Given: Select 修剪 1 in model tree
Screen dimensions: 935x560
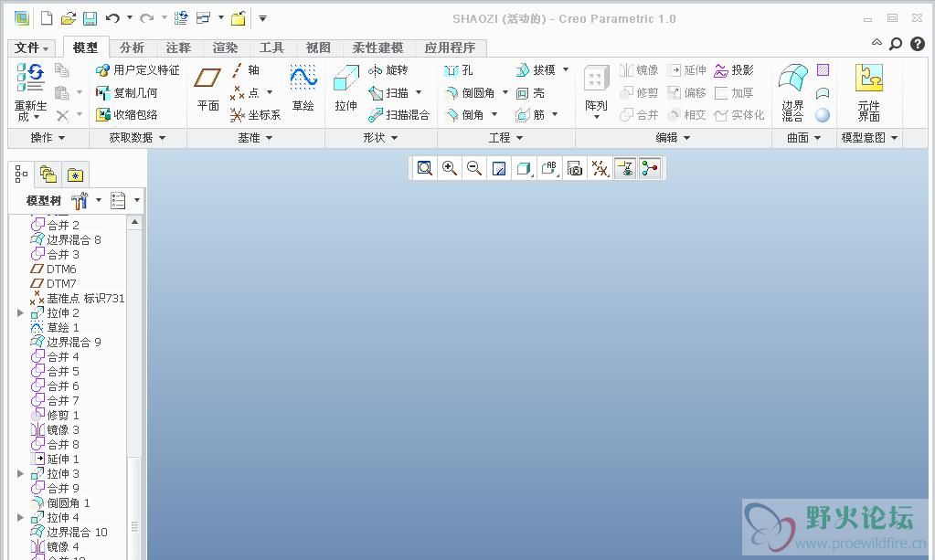Looking at the screenshot, I should pos(55,416).
